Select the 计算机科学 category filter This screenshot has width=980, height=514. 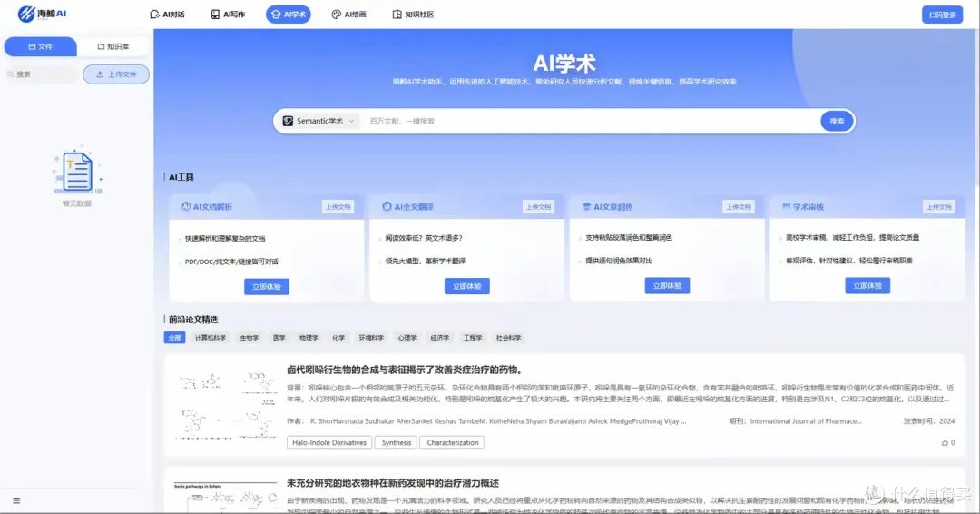coord(210,338)
